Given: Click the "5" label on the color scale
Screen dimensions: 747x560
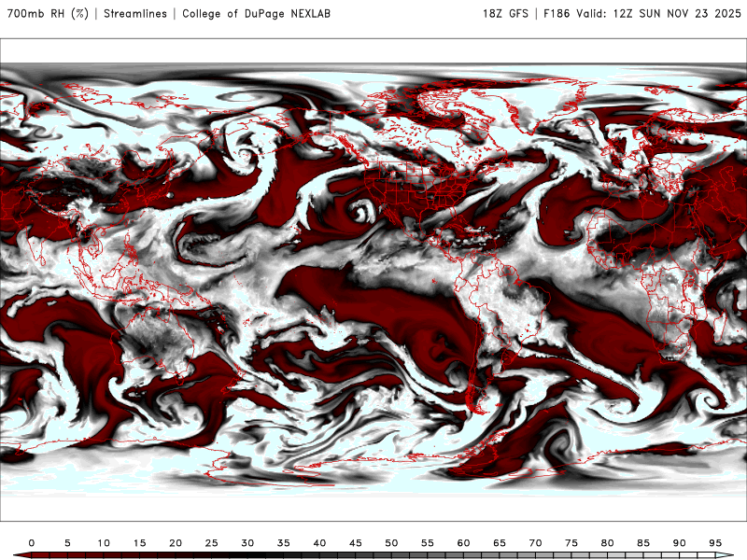Looking at the screenshot, I should 67,543.
